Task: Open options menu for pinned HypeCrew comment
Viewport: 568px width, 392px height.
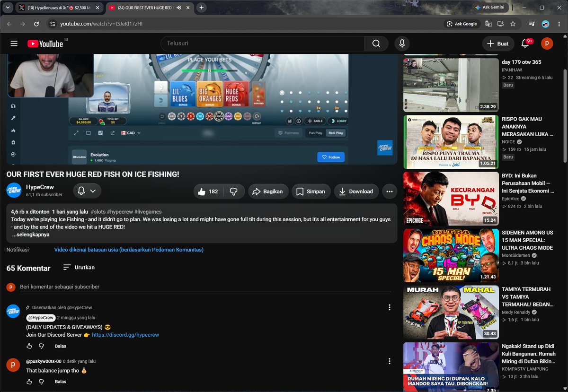Action: [390, 307]
